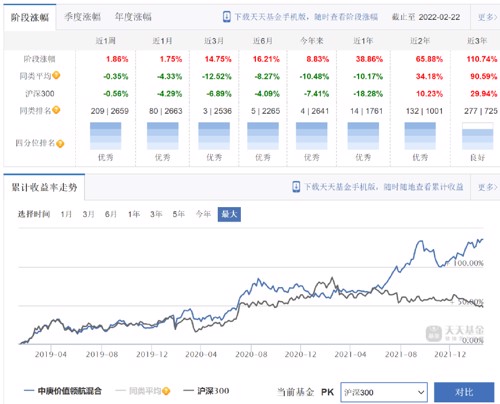Click the orange help icon beside 同类平均 row
500x404 pixels.
pos(56,75)
